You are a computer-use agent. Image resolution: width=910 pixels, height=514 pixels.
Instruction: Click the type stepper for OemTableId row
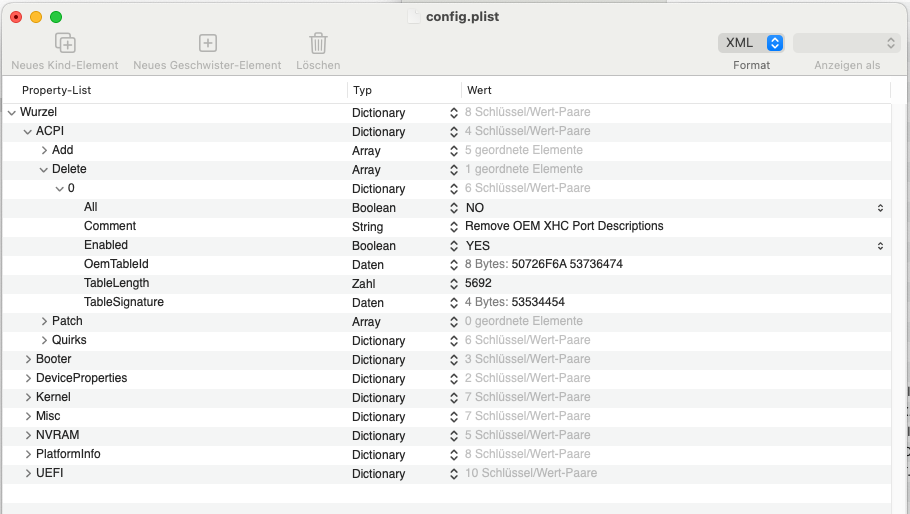454,265
